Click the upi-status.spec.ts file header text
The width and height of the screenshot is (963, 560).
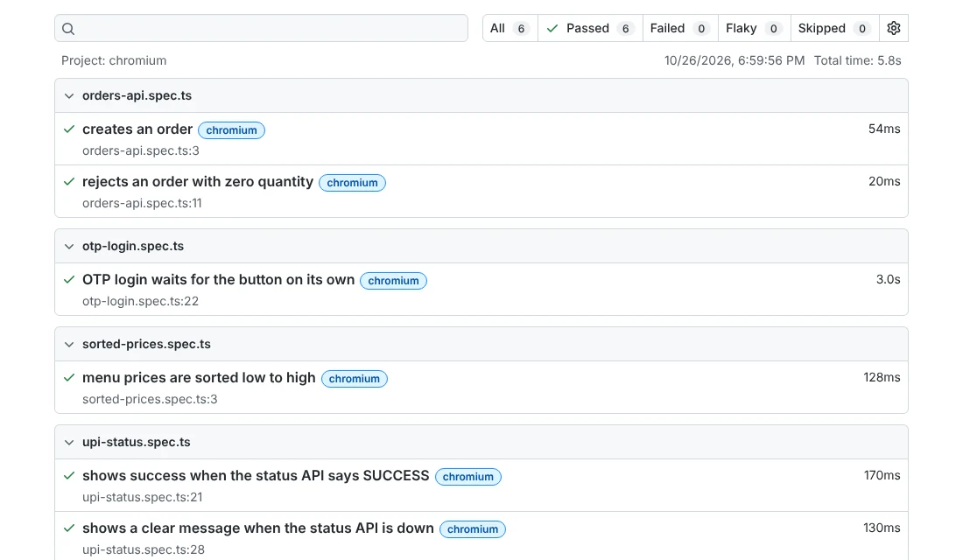point(137,442)
